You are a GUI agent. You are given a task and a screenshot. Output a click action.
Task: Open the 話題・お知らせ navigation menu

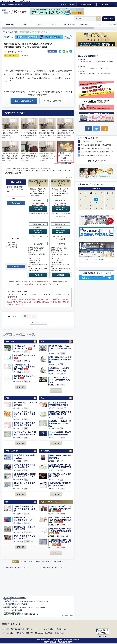[x=69, y=24]
